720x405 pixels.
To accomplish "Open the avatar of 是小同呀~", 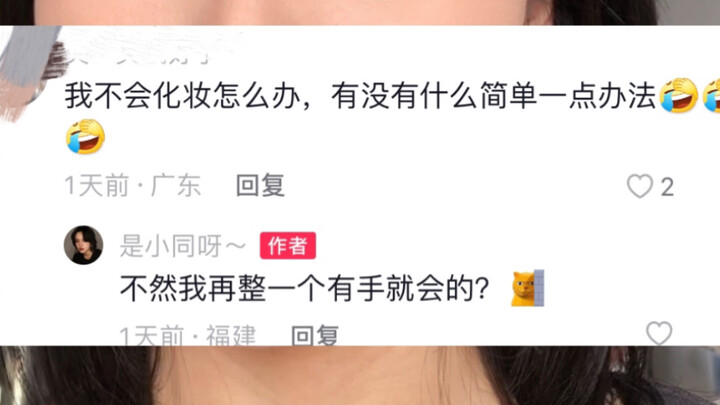I will [x=83, y=245].
